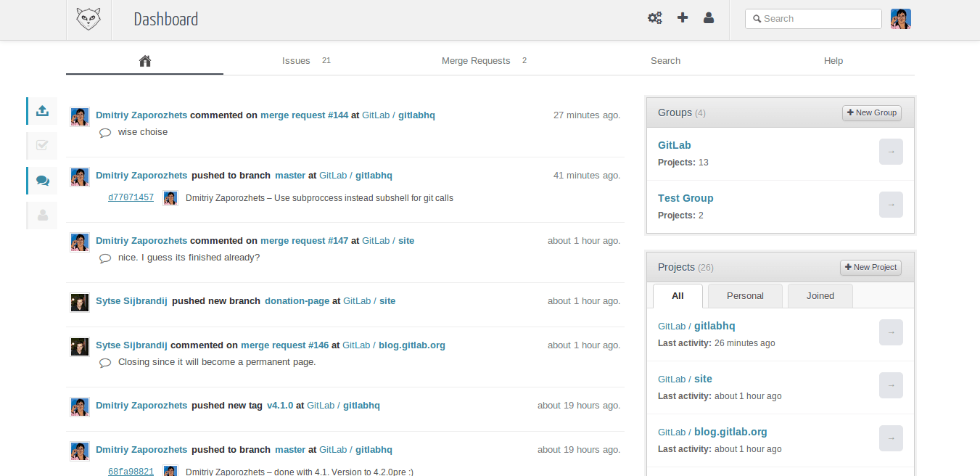Viewport: 980px width, 476px height.
Task: Click arrow button beside Test Group
Action: point(891,205)
